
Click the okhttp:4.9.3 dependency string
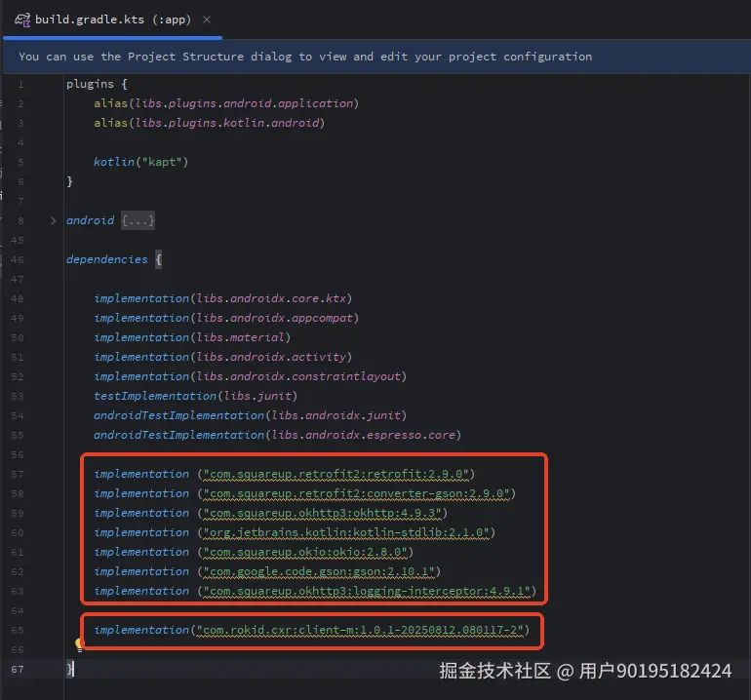click(322, 513)
